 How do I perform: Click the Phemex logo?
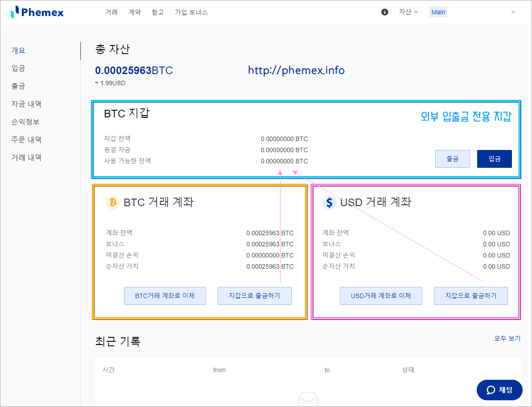pos(37,12)
